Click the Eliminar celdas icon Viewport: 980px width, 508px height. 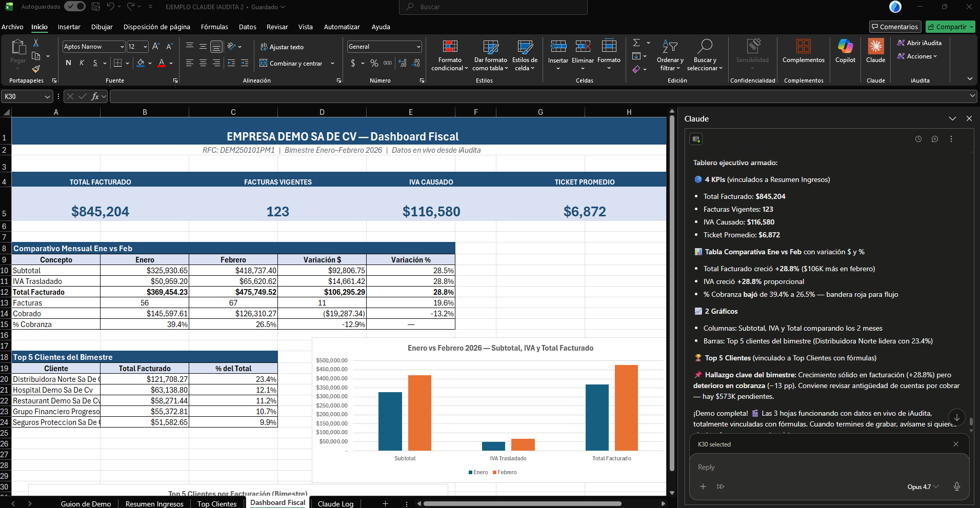pos(583,47)
